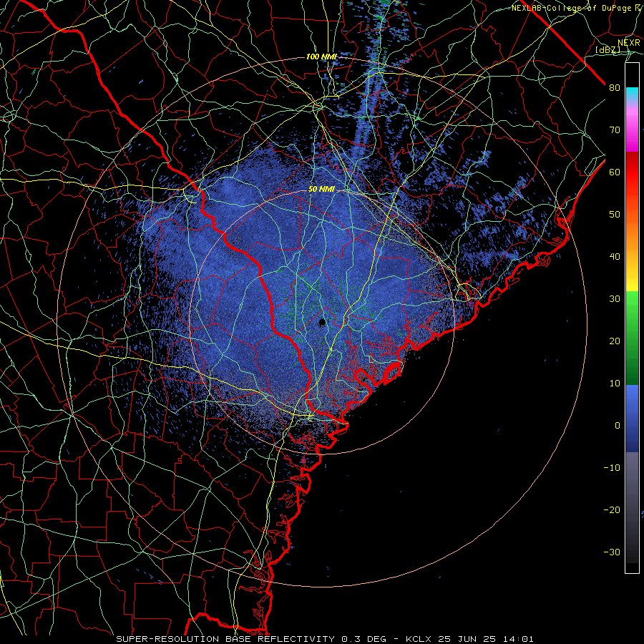644x644 pixels.
Task: Click the 20 dBZ scale value
Action: tap(615, 341)
